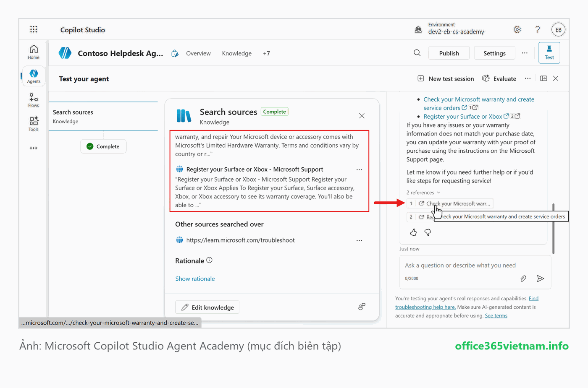Open Flows in the sidebar
Image resolution: width=588 pixels, height=388 pixels.
(34, 100)
